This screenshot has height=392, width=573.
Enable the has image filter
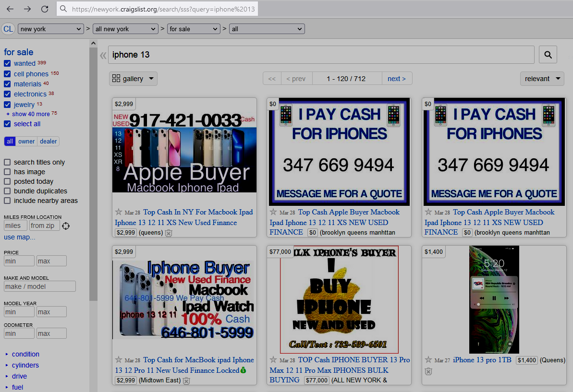coord(7,172)
